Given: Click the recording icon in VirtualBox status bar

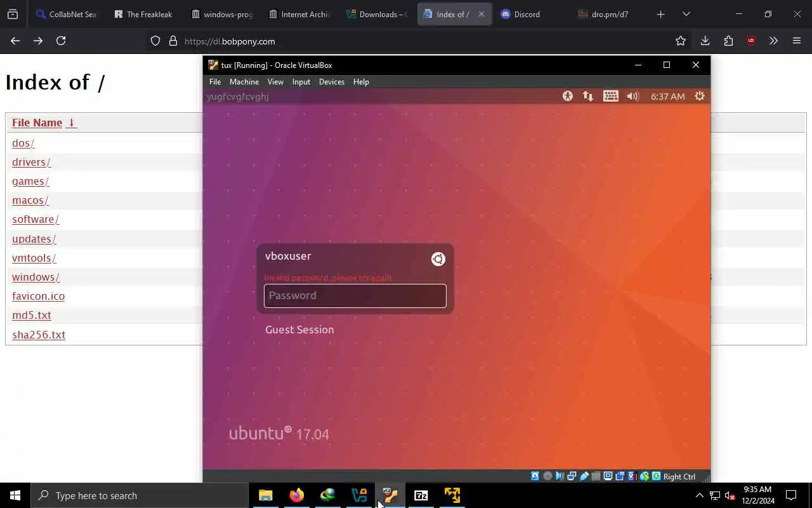Looking at the screenshot, I should click(620, 476).
